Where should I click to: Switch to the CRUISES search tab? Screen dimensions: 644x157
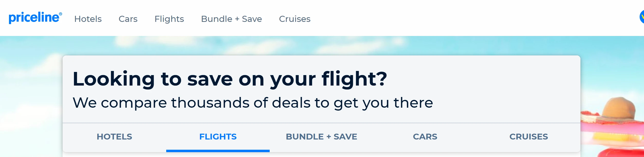[528, 137]
